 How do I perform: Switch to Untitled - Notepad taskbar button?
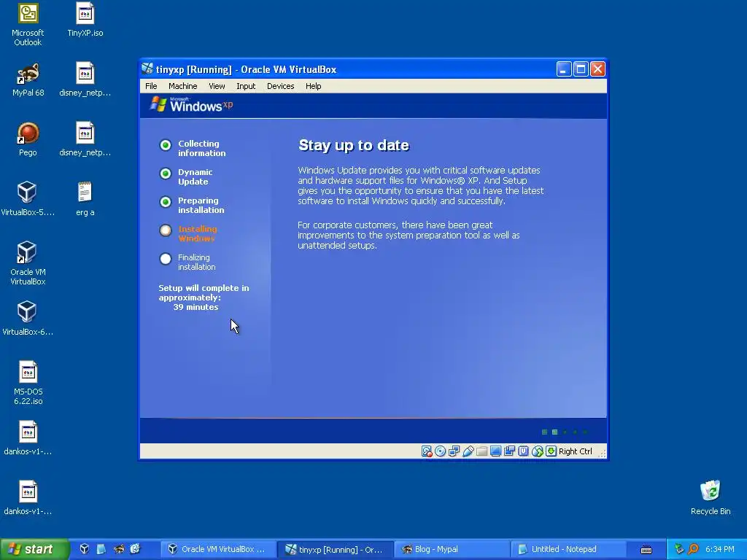tap(569, 549)
